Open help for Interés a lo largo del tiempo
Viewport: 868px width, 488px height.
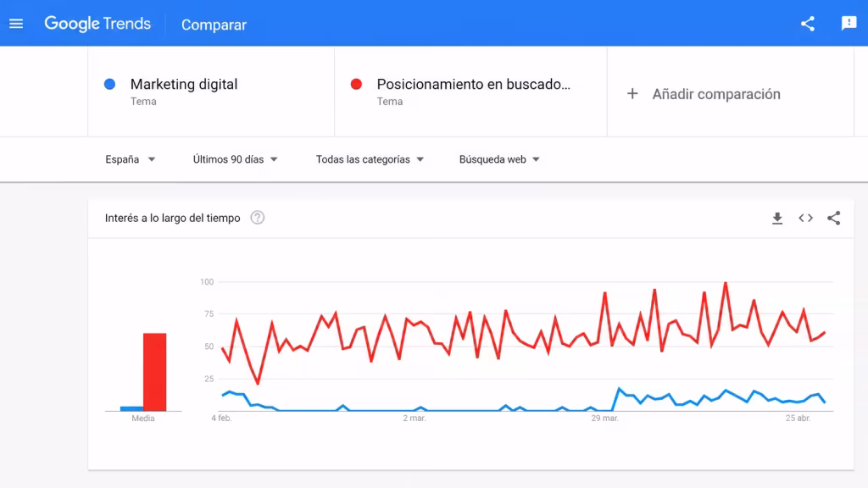[258, 218]
